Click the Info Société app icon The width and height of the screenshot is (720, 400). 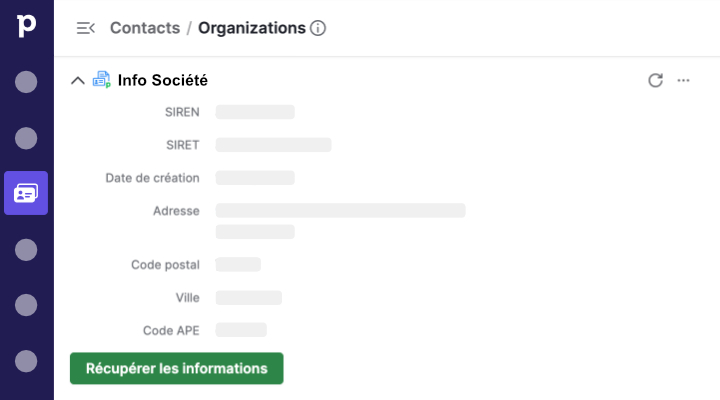tap(101, 80)
